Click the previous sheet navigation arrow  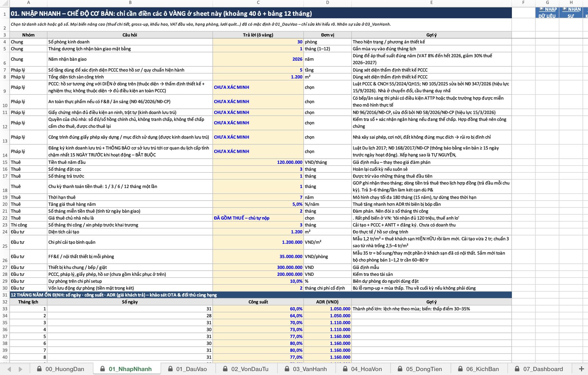coord(9,369)
